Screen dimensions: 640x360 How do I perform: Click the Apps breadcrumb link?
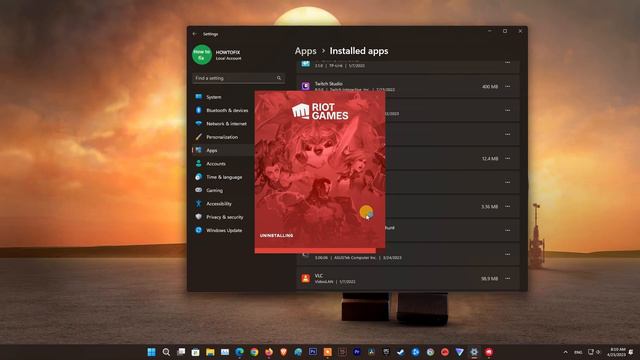click(305, 51)
